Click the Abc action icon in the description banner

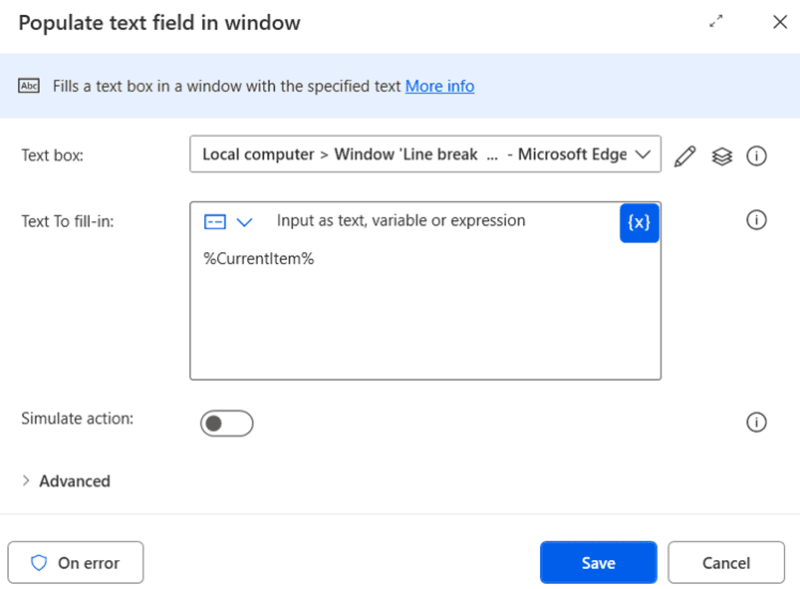(29, 86)
